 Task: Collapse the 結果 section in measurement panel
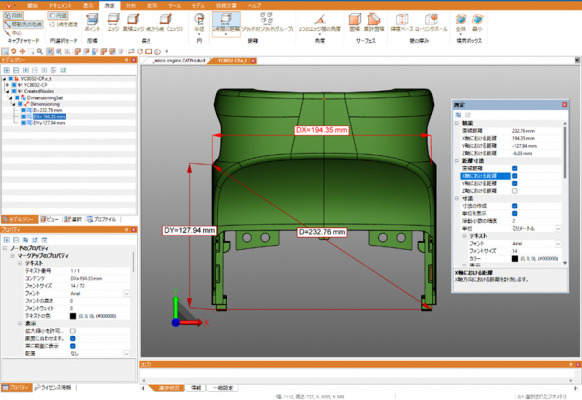point(457,123)
